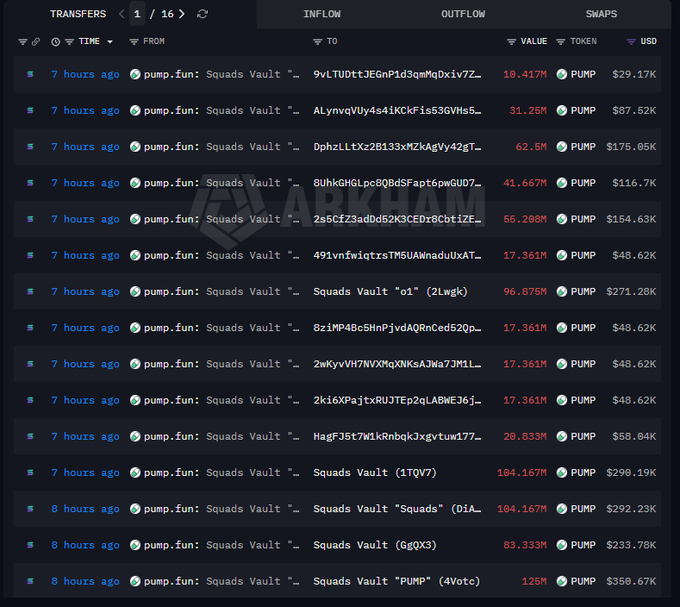Select the $292.23K USD amount
The height and width of the screenshot is (607, 680).
pos(631,509)
